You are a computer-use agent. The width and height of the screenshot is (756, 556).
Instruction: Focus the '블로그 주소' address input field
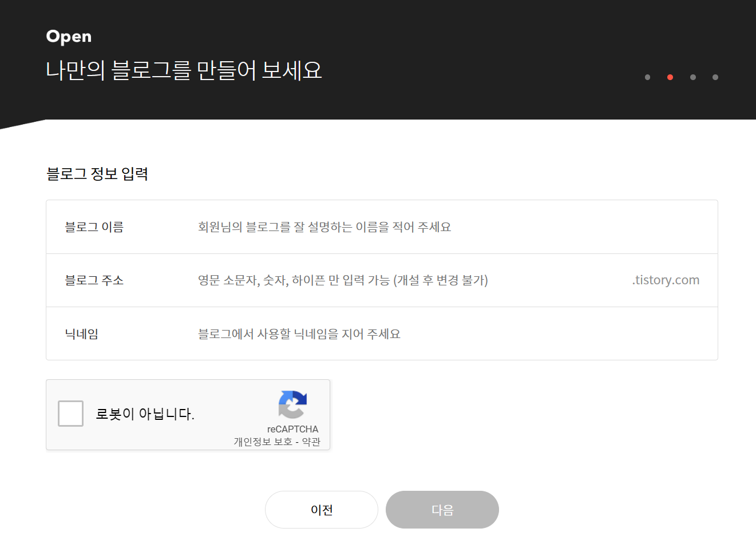pos(411,280)
